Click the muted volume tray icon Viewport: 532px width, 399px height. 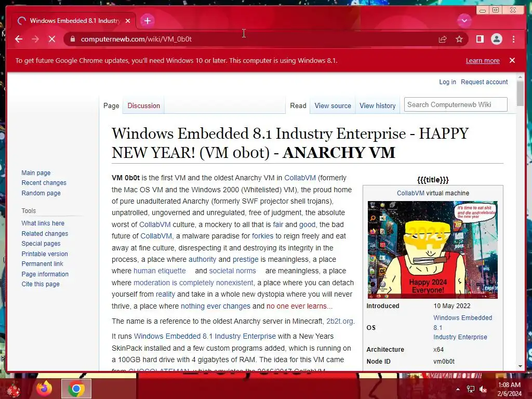click(x=483, y=389)
